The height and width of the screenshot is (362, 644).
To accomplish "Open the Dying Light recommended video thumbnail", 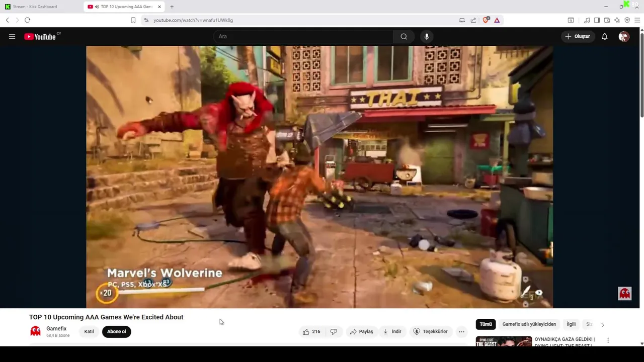I will point(504,341).
